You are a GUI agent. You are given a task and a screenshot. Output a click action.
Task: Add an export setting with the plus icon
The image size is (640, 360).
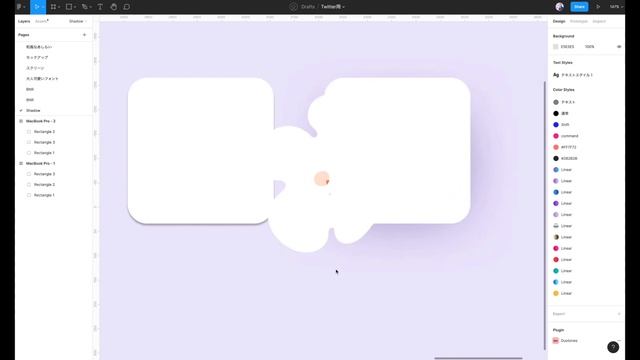[x=619, y=314]
